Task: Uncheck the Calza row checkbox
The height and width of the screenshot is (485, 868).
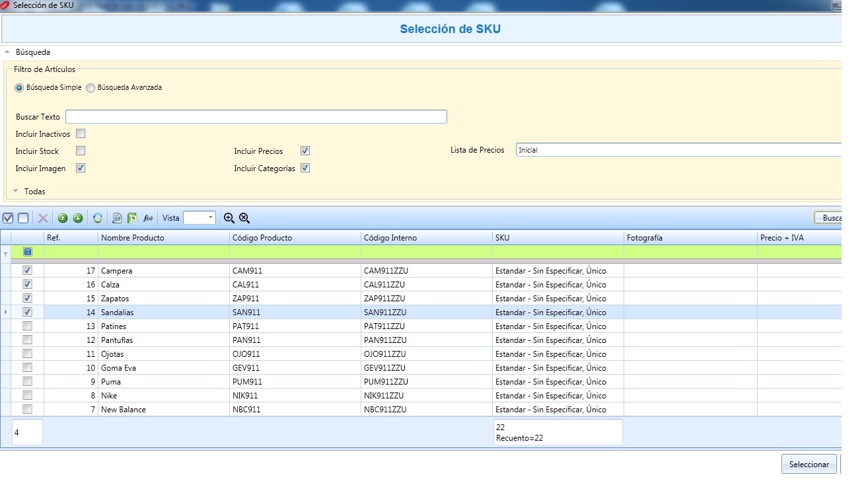Action: [27, 284]
